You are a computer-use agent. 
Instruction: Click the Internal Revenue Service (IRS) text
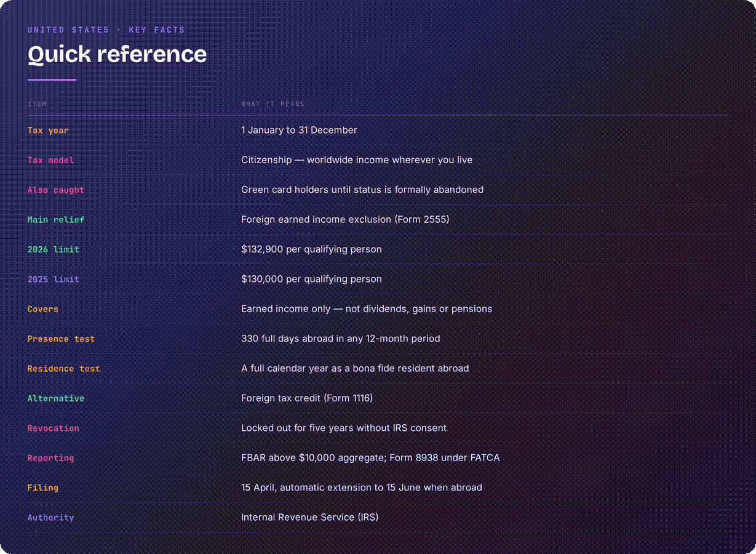(x=310, y=517)
